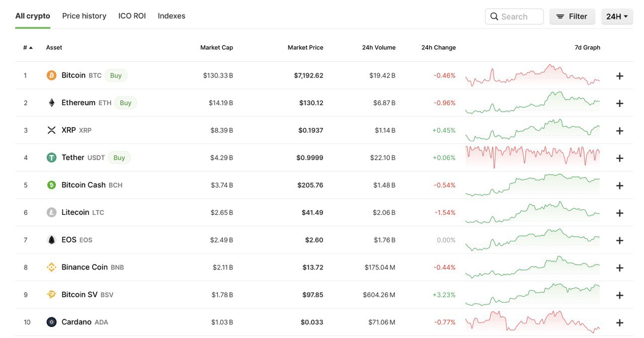This screenshot has height=338, width=644.
Task: Click the 24h Volume column header
Action: 379,48
